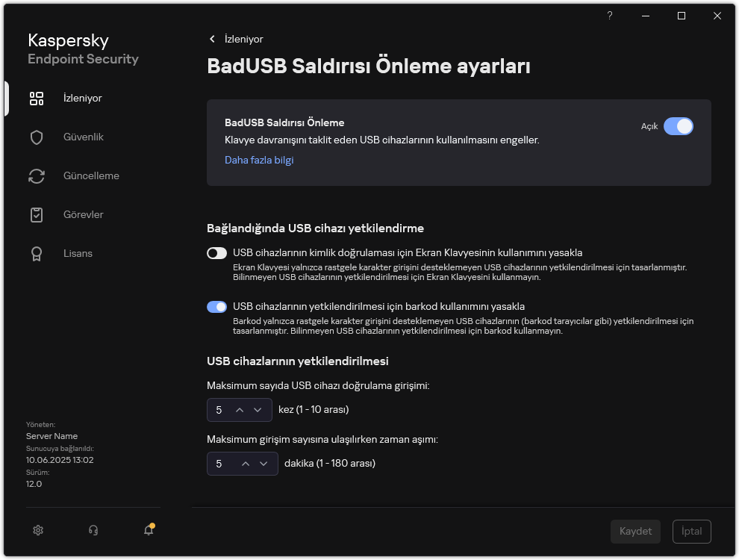The image size is (739, 560).
Task: Click the headset support icon
Action: [93, 529]
